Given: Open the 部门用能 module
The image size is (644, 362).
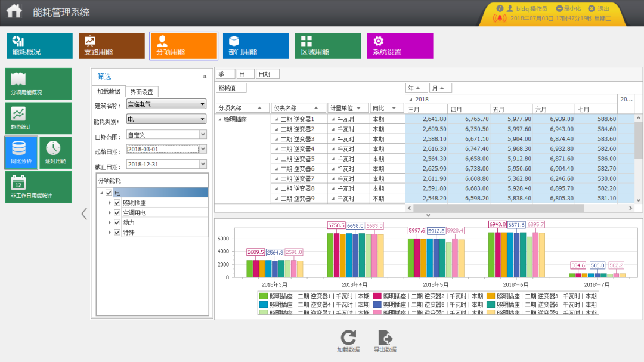Looking at the screenshot, I should point(255,46).
